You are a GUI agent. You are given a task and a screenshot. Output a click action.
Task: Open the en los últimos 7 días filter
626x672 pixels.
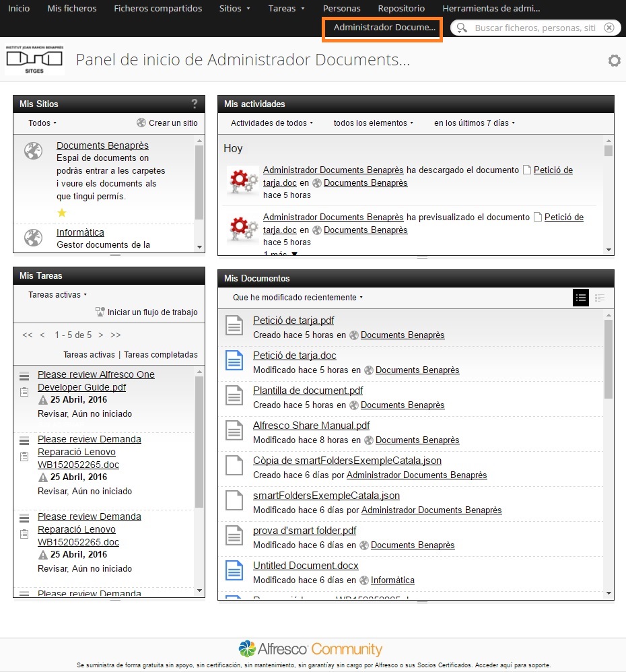pyautogui.click(x=475, y=123)
